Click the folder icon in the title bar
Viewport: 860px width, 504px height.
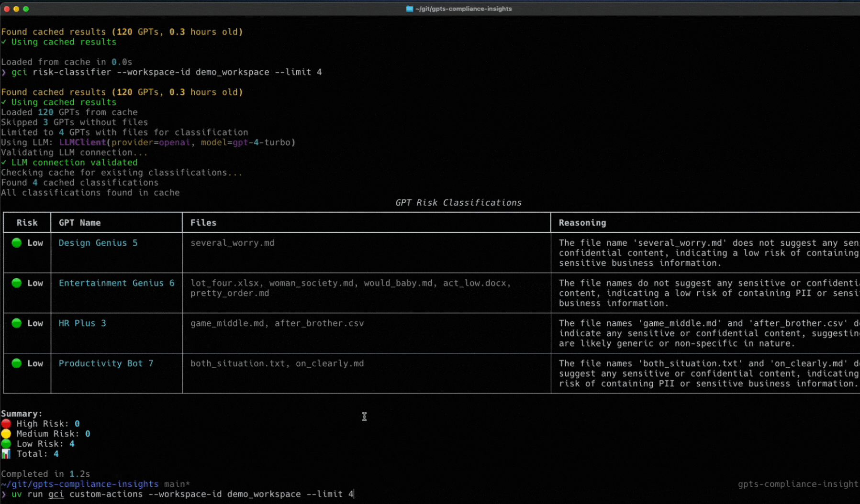(409, 9)
